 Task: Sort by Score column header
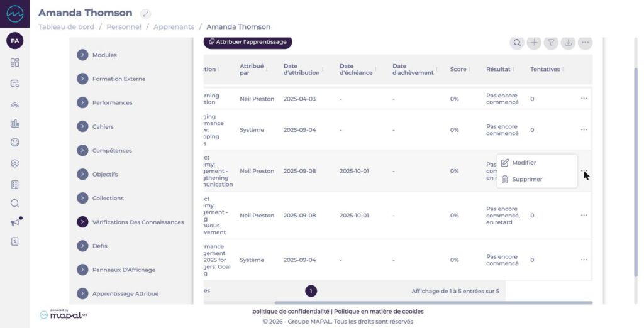(460, 69)
